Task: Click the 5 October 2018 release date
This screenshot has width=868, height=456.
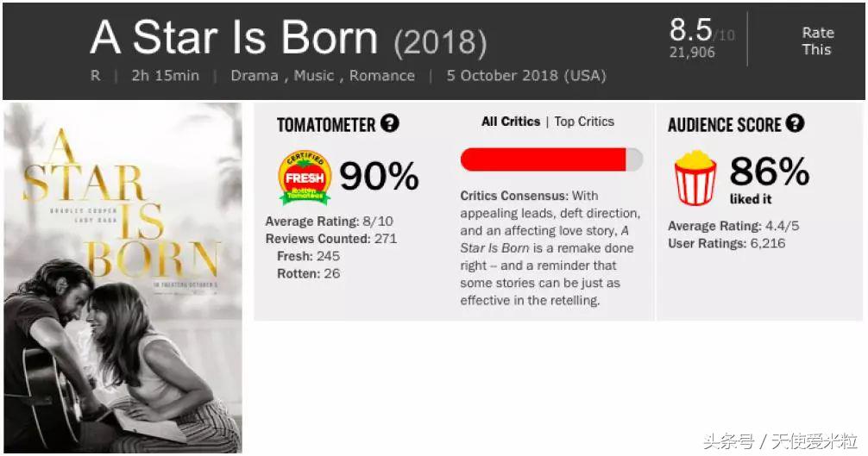Action: [x=526, y=75]
